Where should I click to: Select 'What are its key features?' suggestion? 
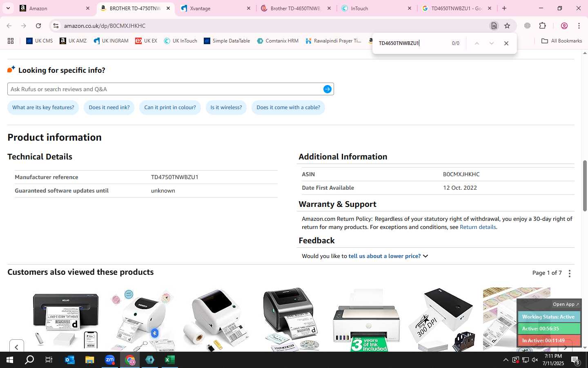tap(43, 108)
